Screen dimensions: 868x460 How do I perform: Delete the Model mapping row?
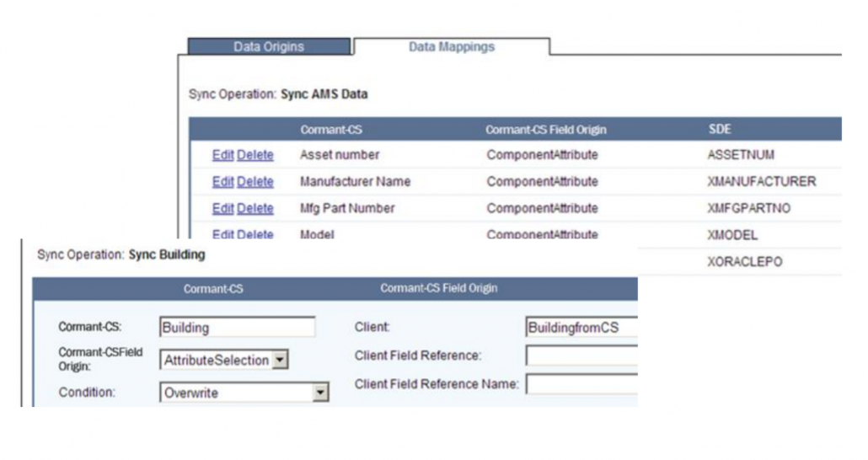pyautogui.click(x=255, y=235)
